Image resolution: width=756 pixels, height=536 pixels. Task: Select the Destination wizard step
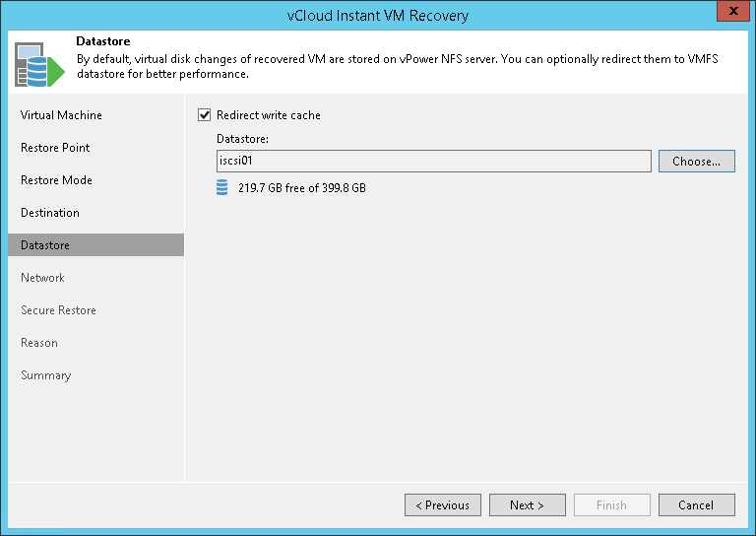[50, 213]
